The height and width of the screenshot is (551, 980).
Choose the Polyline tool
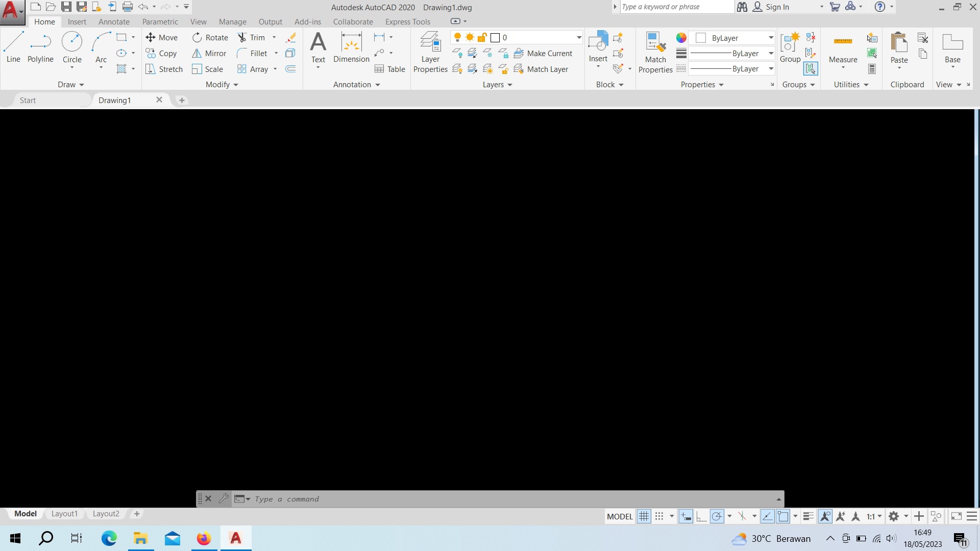(40, 47)
